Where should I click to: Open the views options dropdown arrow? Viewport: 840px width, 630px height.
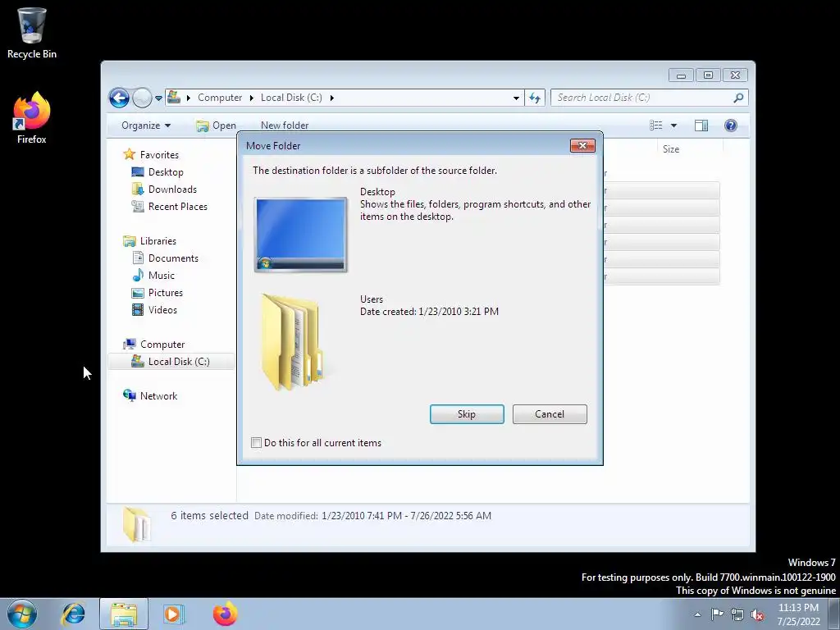(x=674, y=126)
